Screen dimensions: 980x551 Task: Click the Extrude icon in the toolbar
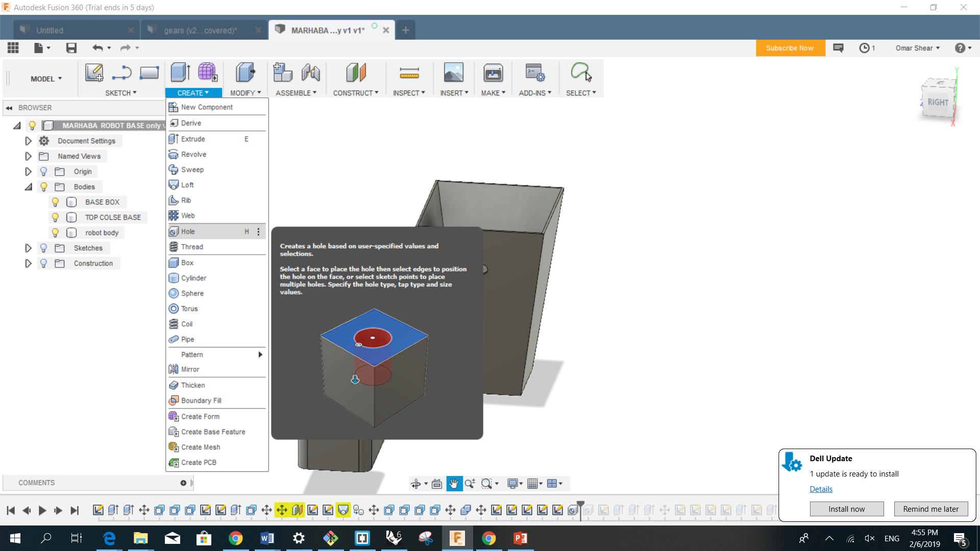(x=180, y=72)
